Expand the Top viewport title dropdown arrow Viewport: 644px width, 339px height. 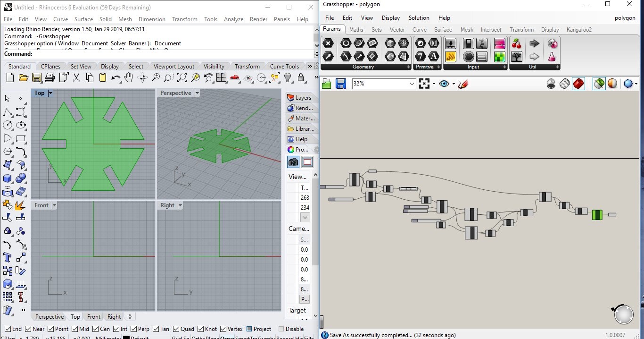click(50, 93)
